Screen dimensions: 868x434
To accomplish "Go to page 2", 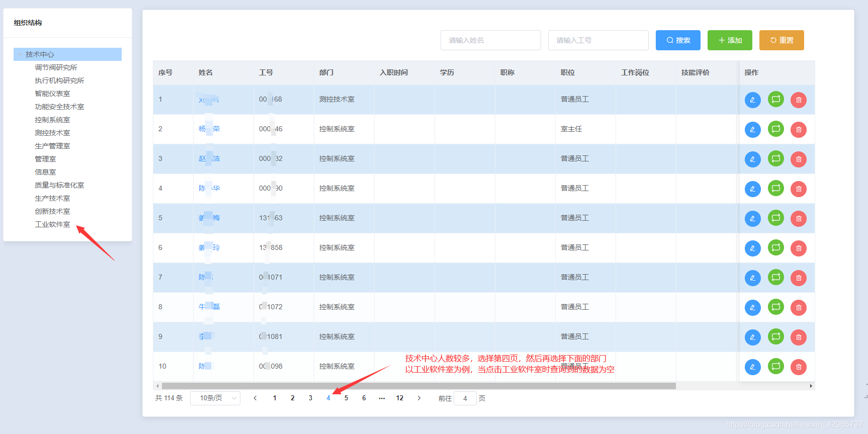I will pos(293,398).
